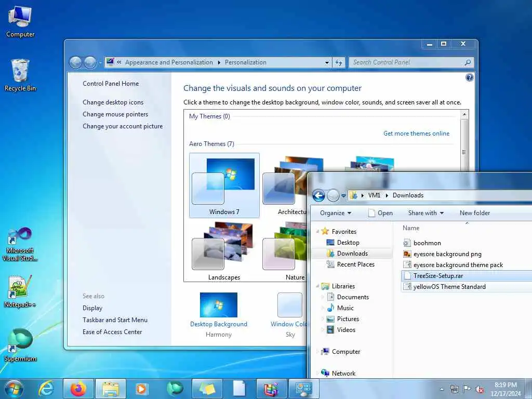Open Window Color settings
The image size is (532, 399).
click(289, 314)
